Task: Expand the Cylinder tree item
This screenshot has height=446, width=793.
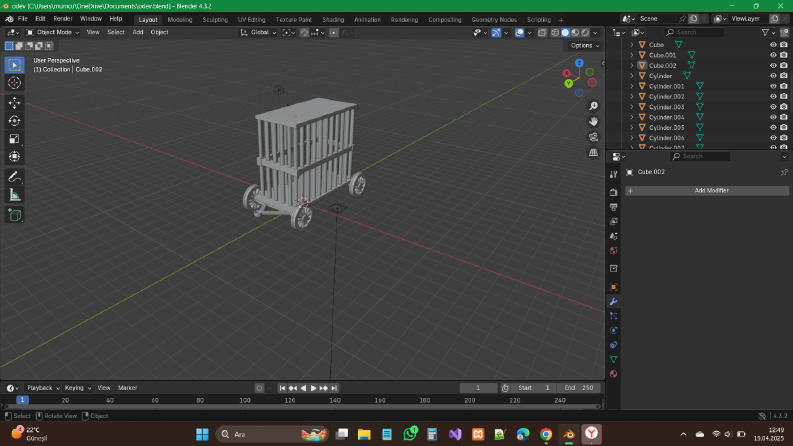Action: coord(632,76)
